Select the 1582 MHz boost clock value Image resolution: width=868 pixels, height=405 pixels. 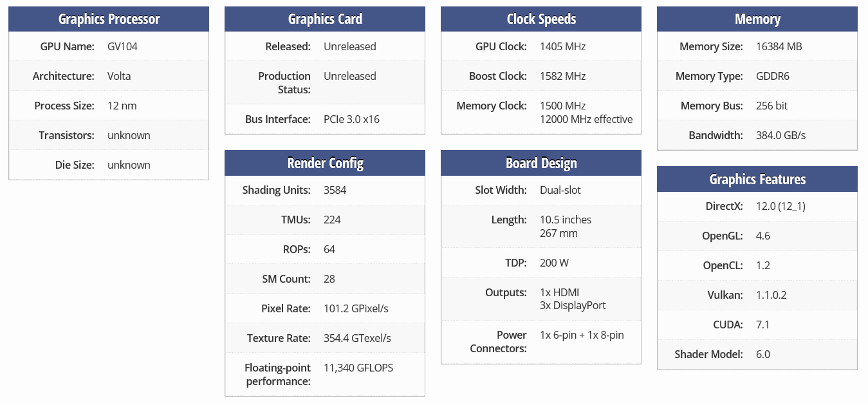563,76
